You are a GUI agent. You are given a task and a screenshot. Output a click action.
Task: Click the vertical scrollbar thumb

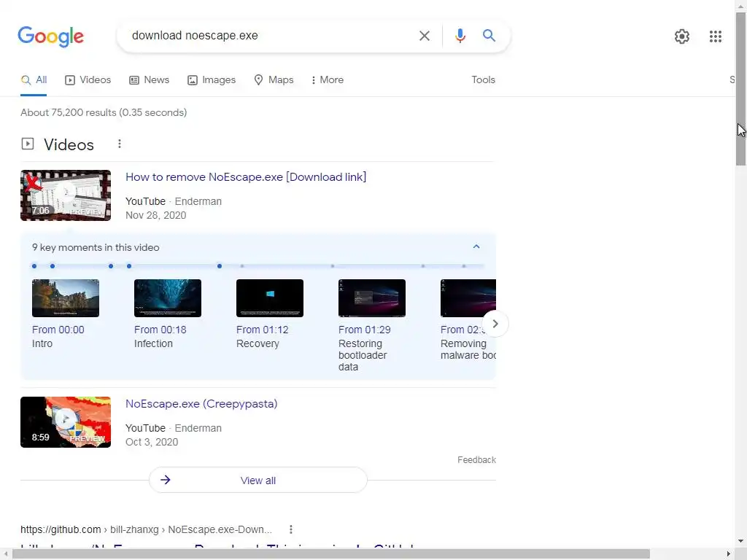741,89
